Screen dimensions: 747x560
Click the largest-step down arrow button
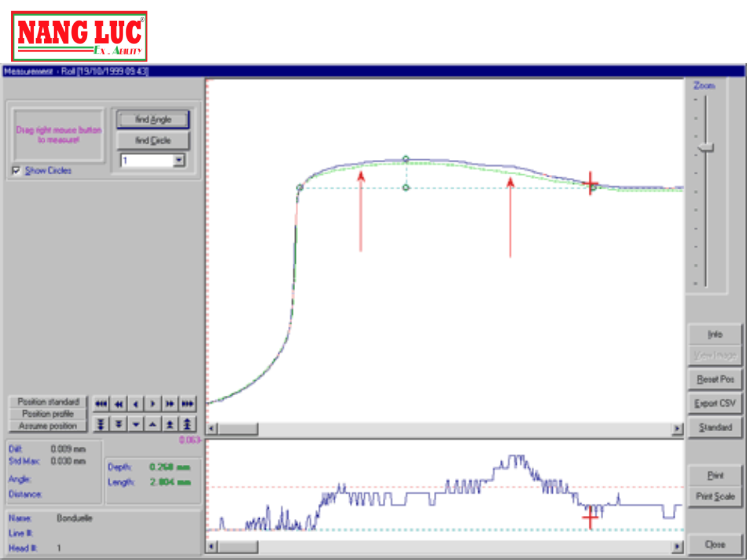point(101,424)
